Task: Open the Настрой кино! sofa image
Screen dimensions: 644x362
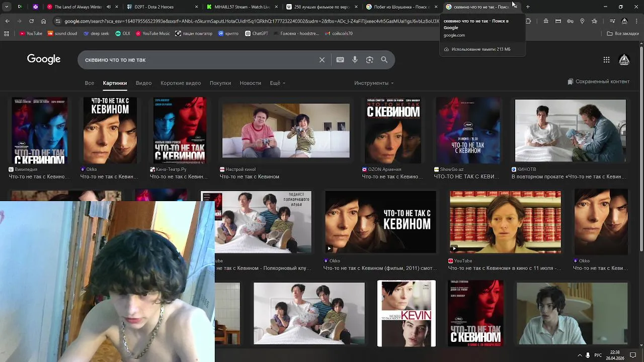Action: (x=286, y=131)
